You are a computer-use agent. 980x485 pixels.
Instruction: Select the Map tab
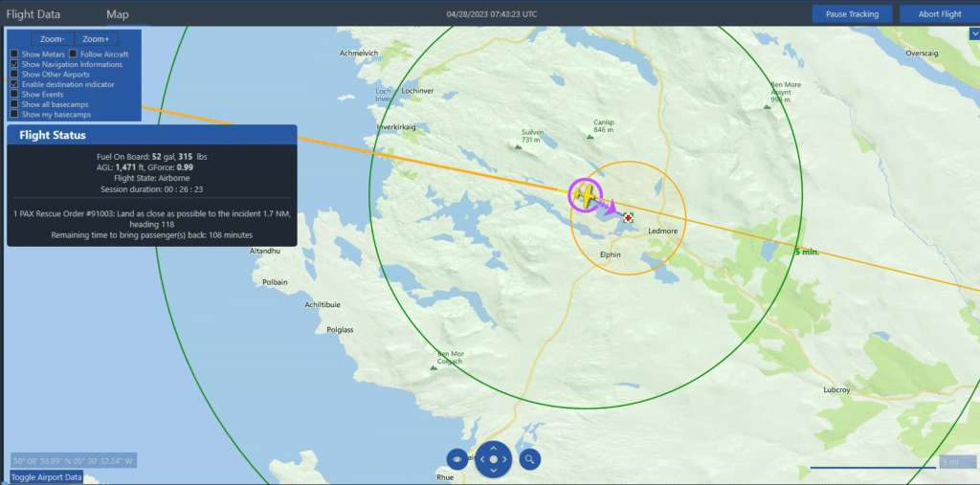(x=117, y=14)
